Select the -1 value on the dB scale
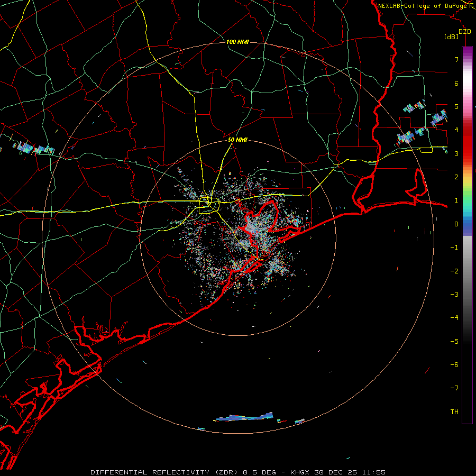This screenshot has height=476, width=476. [454, 248]
